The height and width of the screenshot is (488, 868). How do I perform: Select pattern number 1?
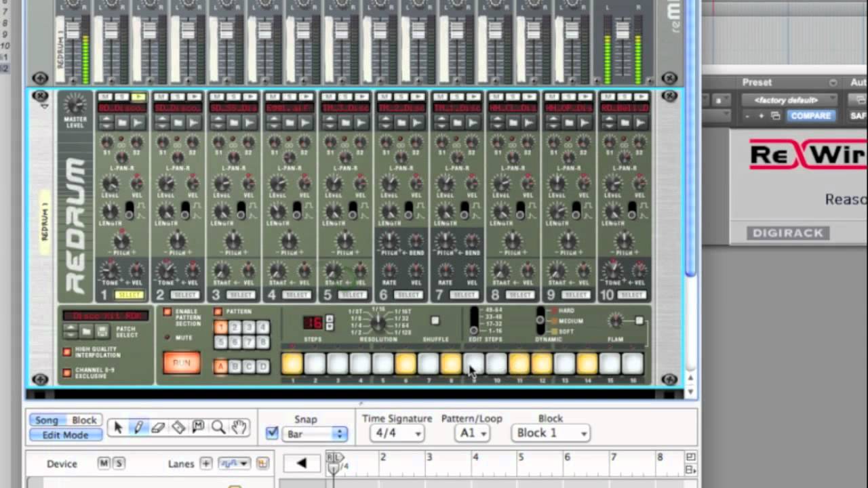(220, 327)
